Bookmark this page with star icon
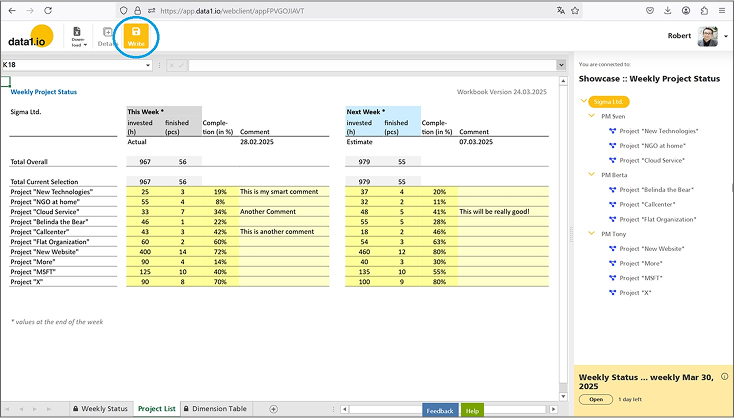The width and height of the screenshot is (734, 418). tap(575, 10)
